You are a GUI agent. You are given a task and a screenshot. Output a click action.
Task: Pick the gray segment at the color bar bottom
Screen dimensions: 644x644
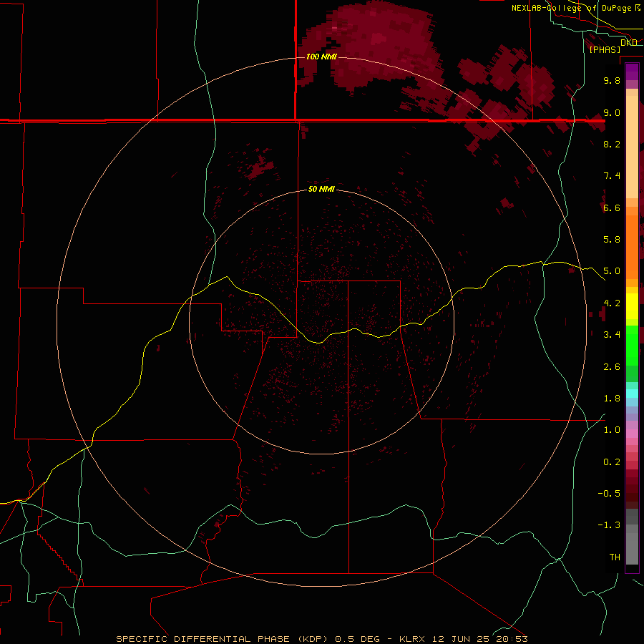632,543
